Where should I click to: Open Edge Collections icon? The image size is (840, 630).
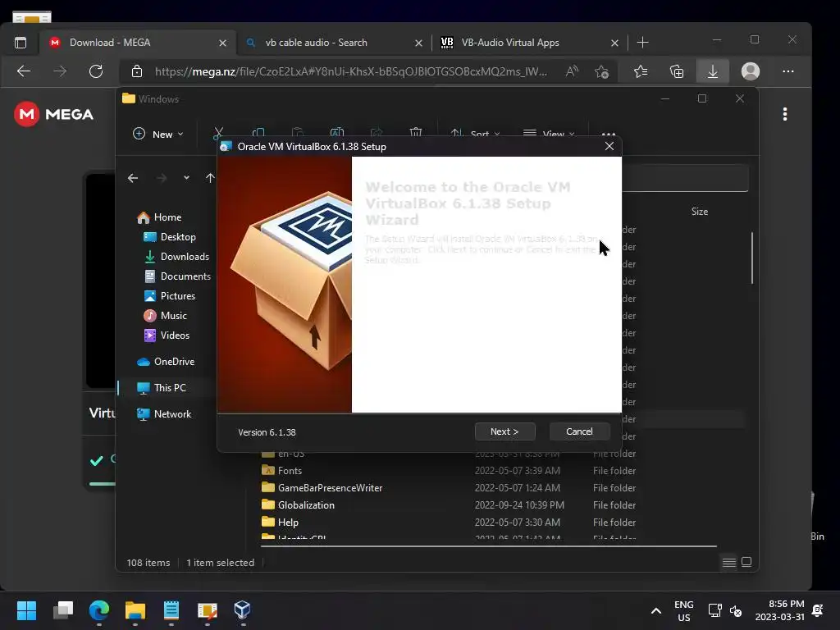[x=677, y=71]
